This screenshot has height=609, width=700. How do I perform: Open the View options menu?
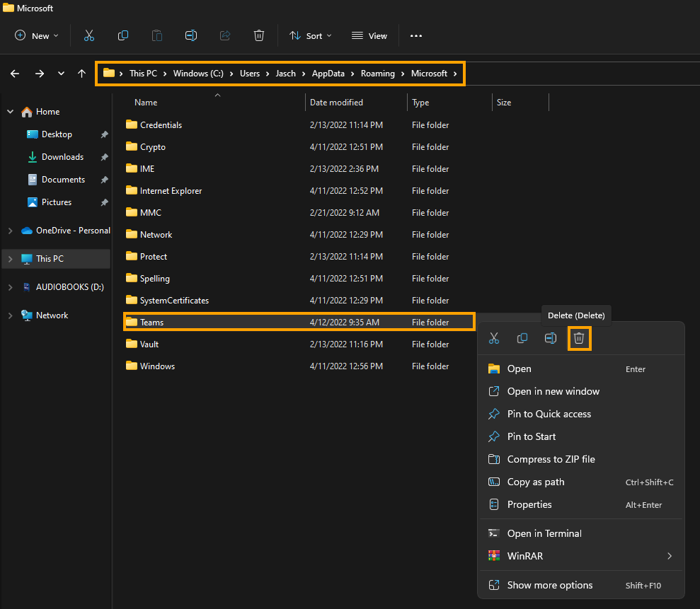click(x=369, y=35)
